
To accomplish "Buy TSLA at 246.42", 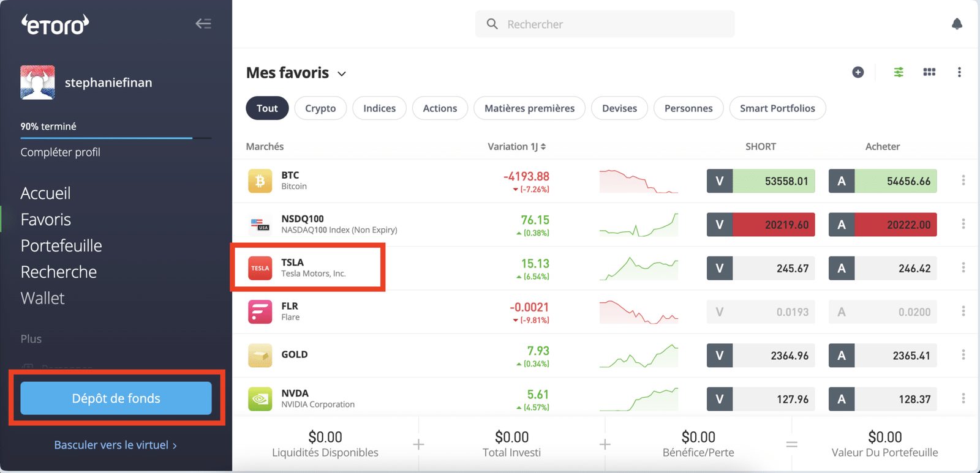I will tap(883, 268).
